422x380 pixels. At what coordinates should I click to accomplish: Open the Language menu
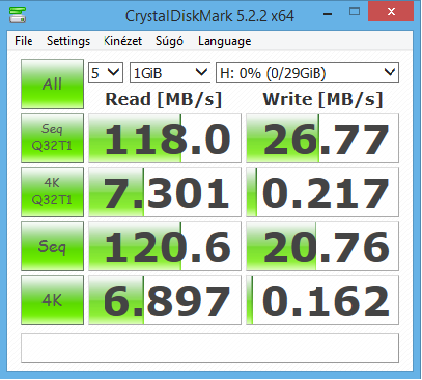coord(224,41)
